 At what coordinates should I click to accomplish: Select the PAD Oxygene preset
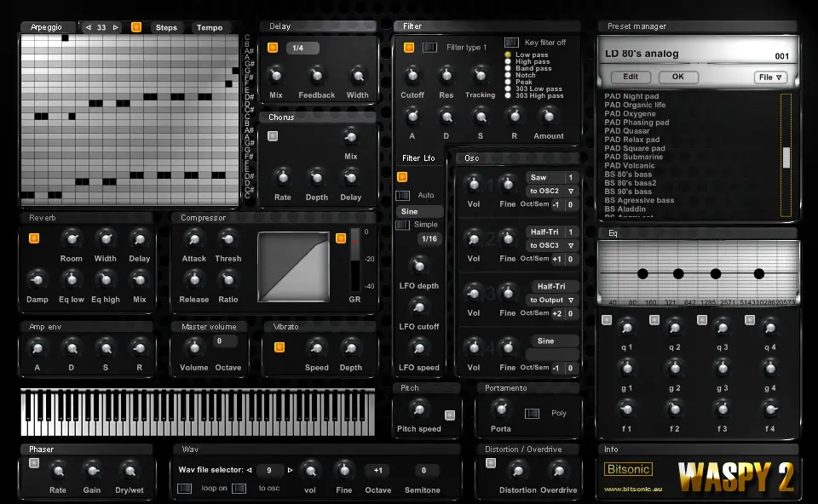630,113
